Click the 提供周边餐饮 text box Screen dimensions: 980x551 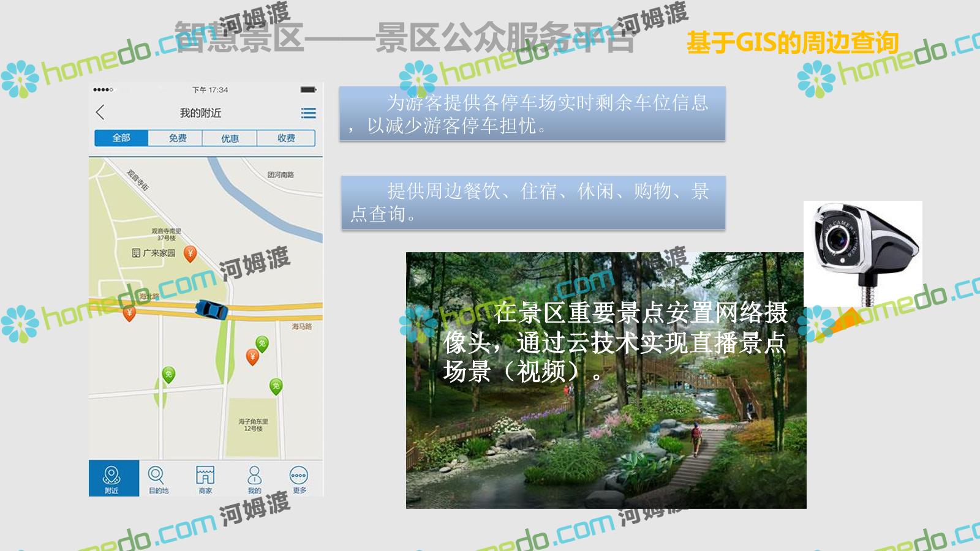[x=533, y=203]
